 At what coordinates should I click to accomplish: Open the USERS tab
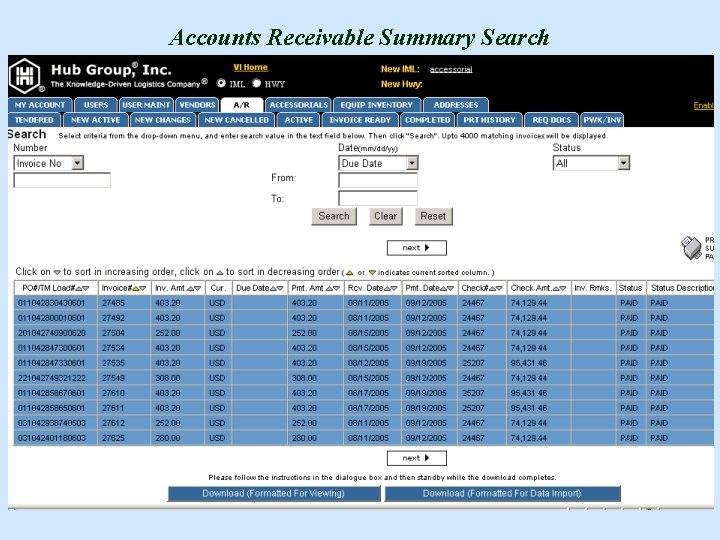point(96,105)
